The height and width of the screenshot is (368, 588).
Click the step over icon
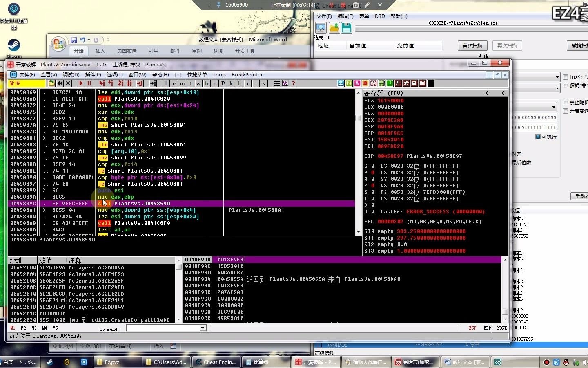point(110,83)
